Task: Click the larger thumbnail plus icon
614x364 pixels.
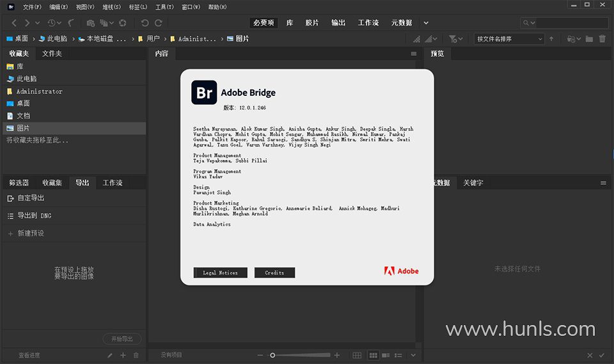Action: 337,356
